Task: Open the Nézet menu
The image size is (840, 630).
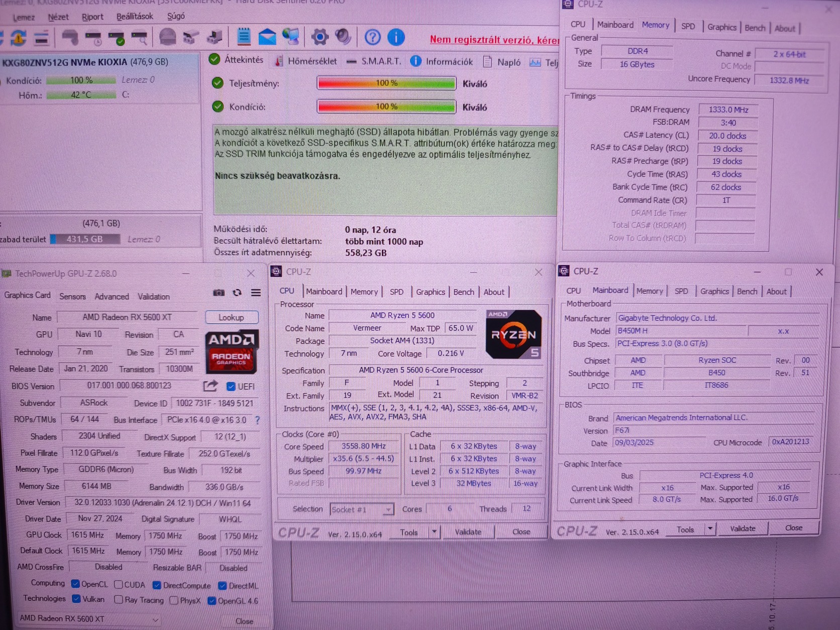Action: point(58,17)
